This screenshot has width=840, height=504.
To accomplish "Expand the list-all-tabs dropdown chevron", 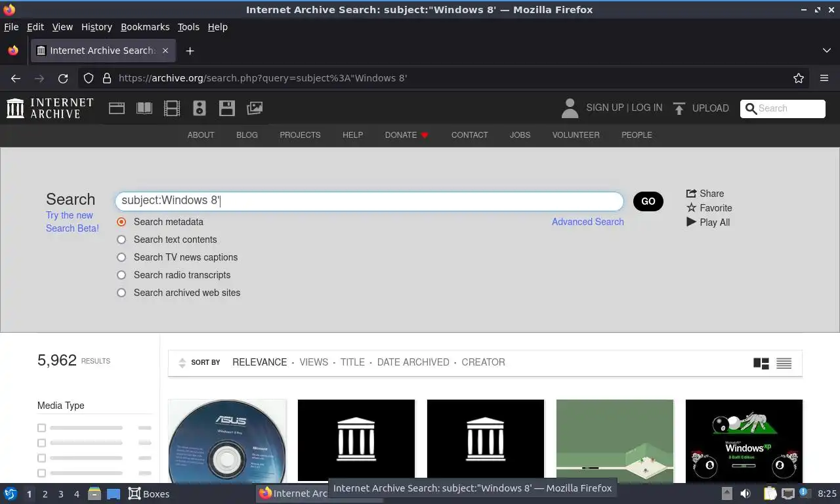I will (826, 51).
